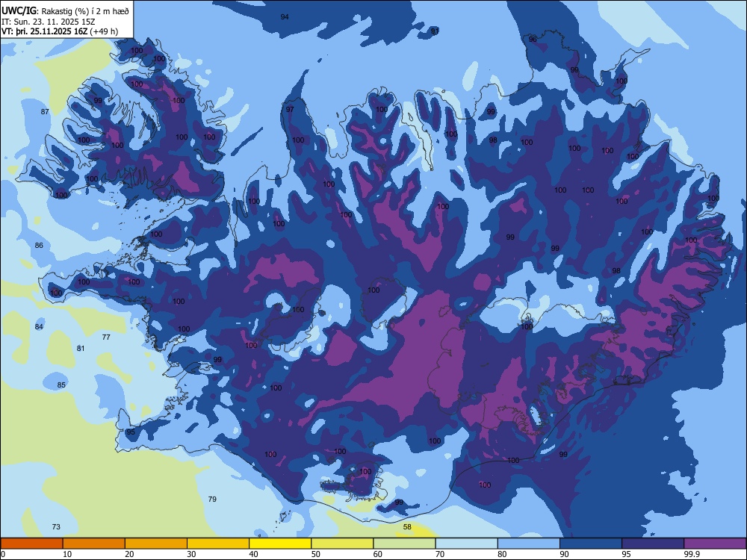Image resolution: width=747 pixels, height=560 pixels.
Task: Click the legend scale label '99.9'
Action: 691,554
